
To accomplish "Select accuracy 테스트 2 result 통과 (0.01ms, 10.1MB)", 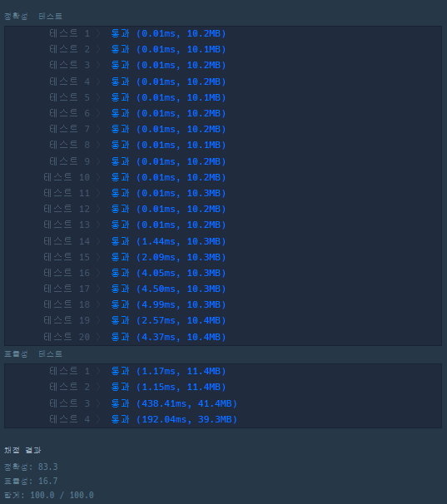I will [169, 49].
